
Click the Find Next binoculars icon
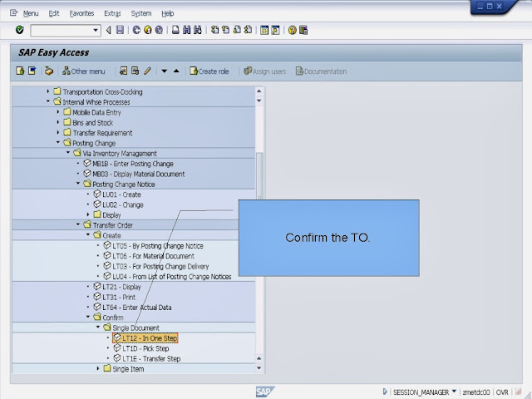198,30
